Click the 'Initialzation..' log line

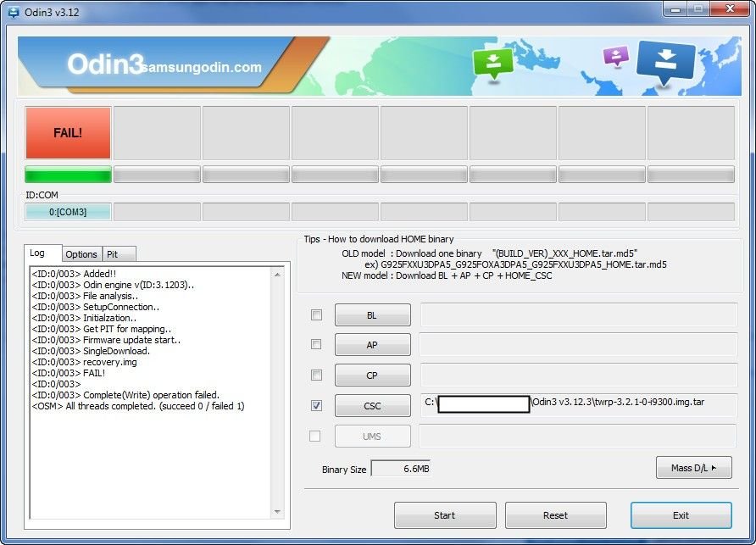tap(84, 319)
